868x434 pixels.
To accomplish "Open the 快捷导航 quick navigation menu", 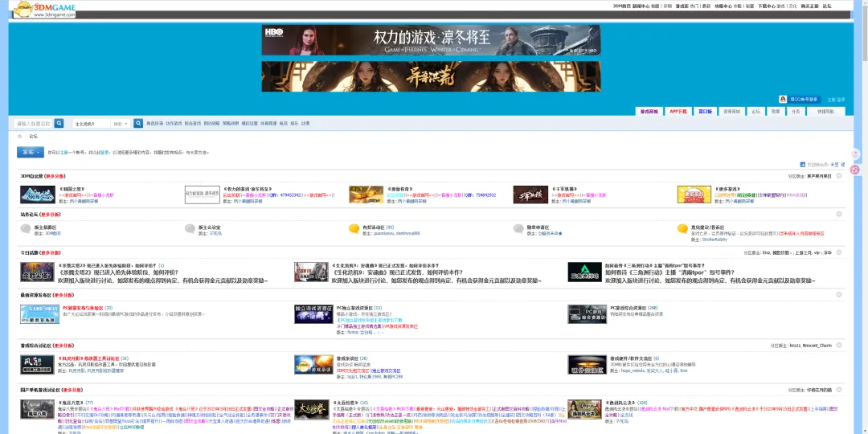I will coord(825,111).
